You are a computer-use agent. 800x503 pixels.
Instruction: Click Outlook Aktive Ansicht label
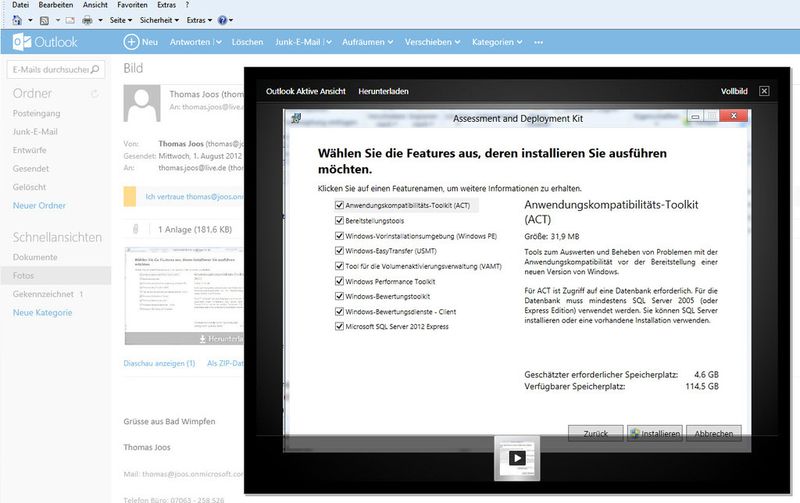click(x=306, y=91)
